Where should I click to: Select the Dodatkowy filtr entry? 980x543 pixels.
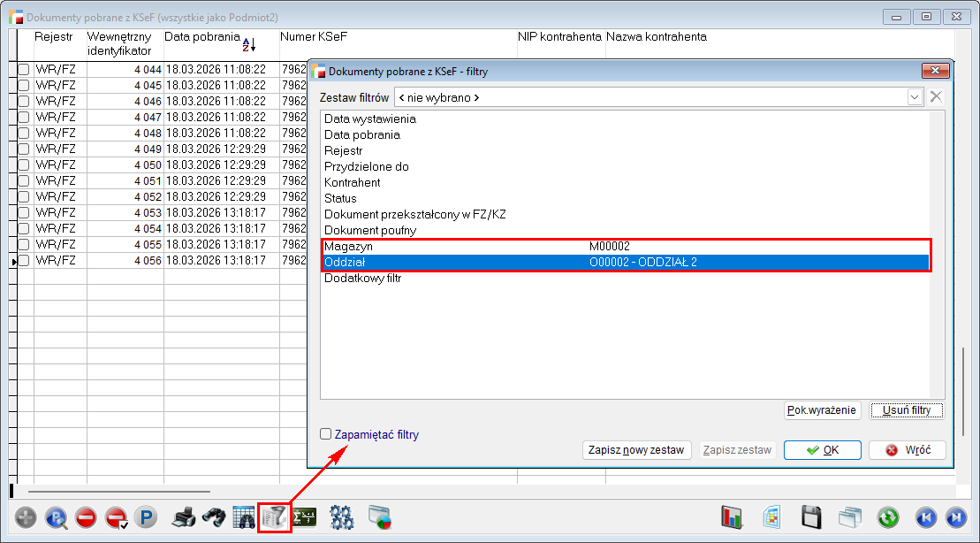click(363, 279)
